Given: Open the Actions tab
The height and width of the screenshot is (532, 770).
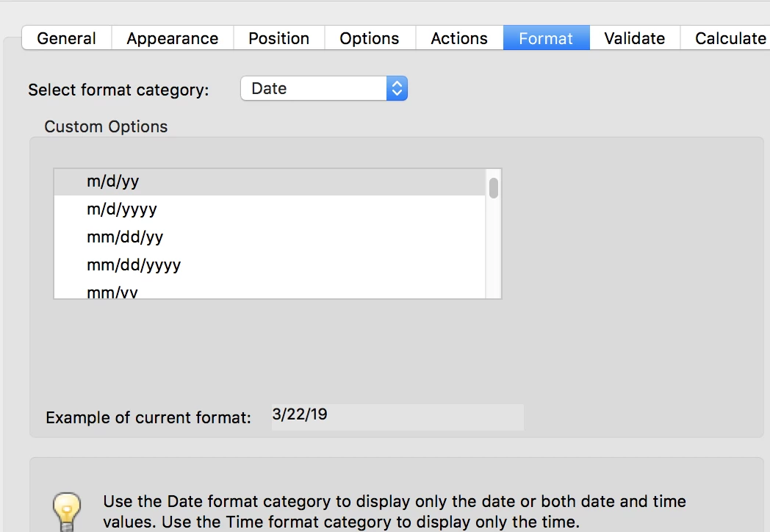Looking at the screenshot, I should coord(459,38).
